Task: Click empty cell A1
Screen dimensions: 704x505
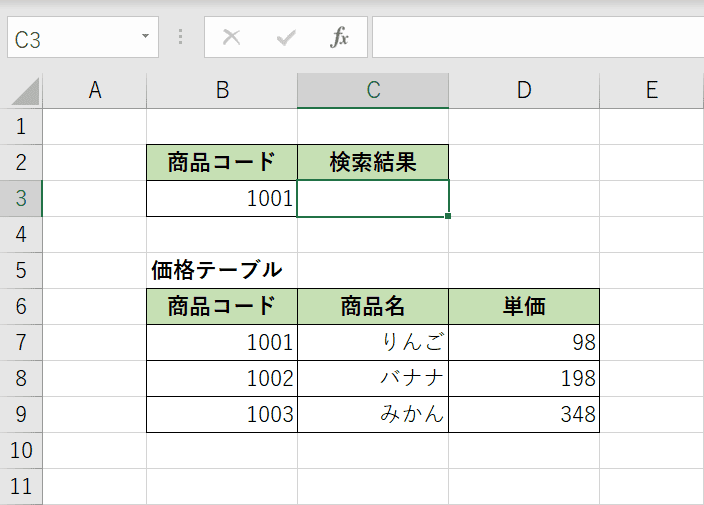Action: click(95, 127)
